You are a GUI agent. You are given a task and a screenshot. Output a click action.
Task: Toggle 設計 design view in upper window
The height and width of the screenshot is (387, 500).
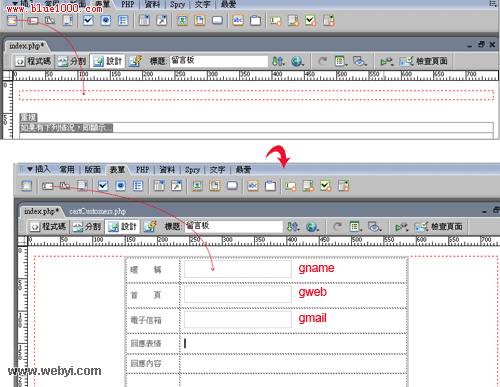[108, 61]
